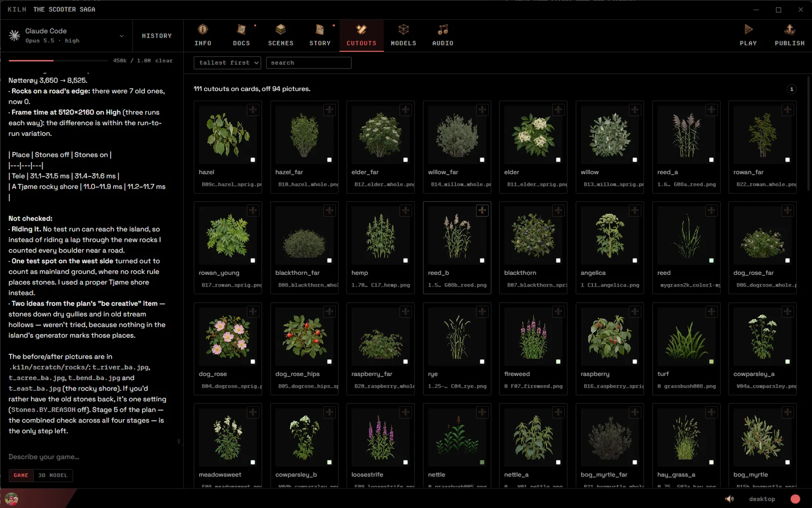Click the plus icon on the nettle card
Screen dimensions: 812x508
pyautogui.click(x=482, y=412)
